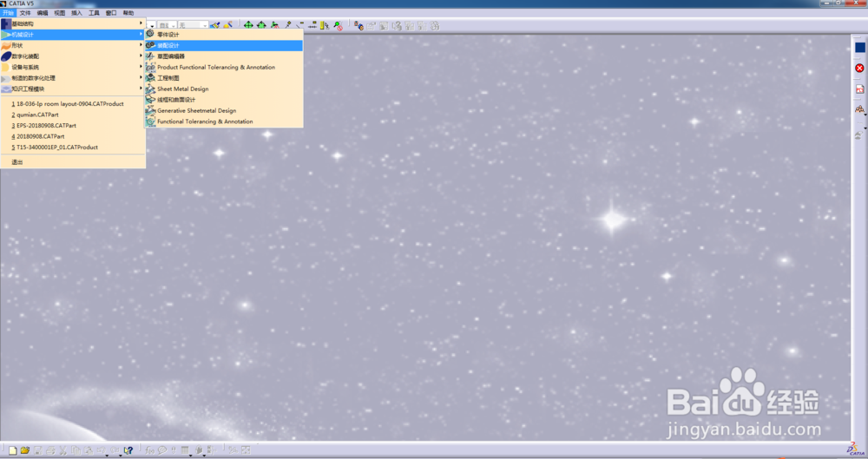Click the Open folder icon
The image size is (868, 459).
coord(25,450)
